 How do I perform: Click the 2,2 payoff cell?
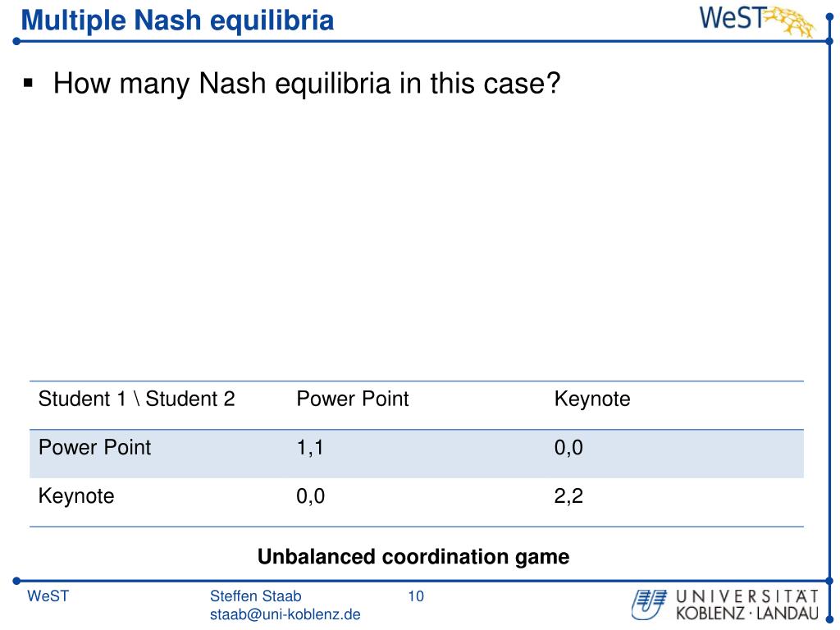568,496
